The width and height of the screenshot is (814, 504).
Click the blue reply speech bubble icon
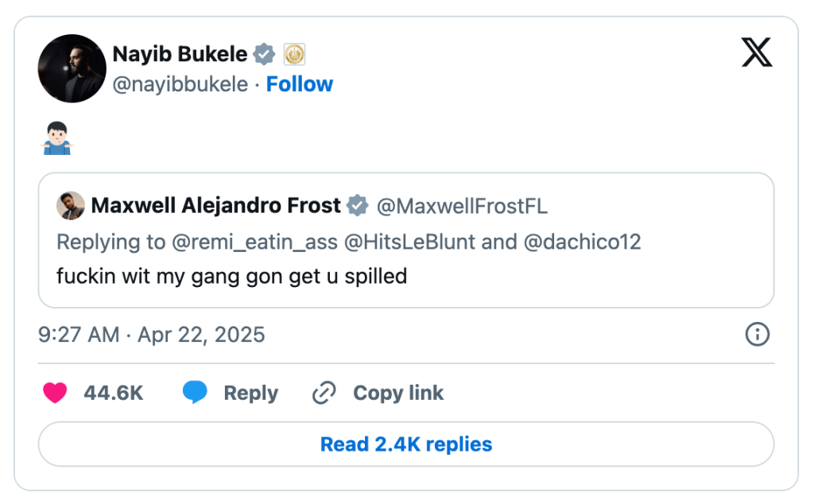click(195, 393)
